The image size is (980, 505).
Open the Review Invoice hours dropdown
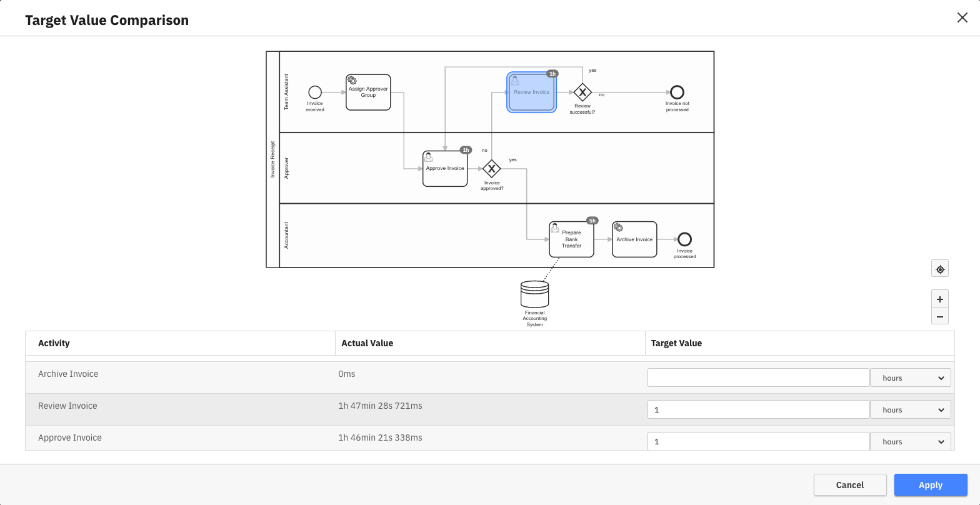click(910, 410)
